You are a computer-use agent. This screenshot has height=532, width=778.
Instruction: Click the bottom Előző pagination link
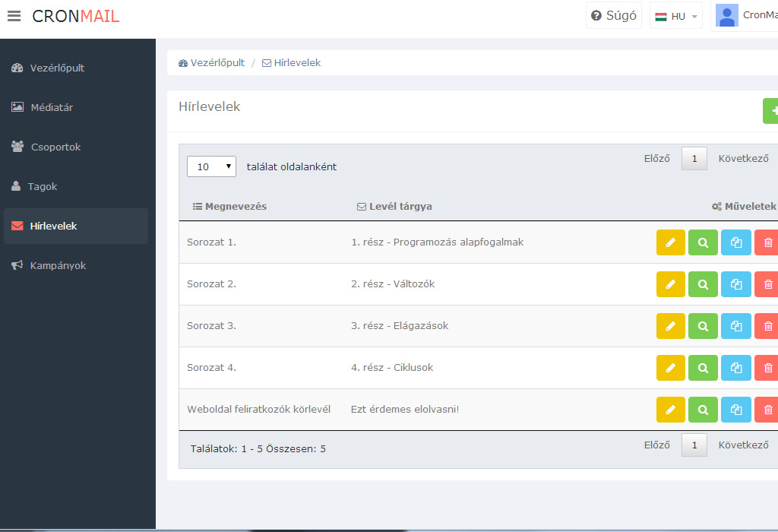[656, 445]
